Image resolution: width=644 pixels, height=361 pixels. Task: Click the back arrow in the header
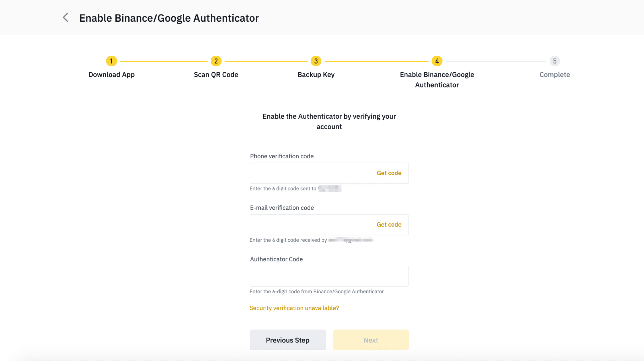pyautogui.click(x=65, y=18)
